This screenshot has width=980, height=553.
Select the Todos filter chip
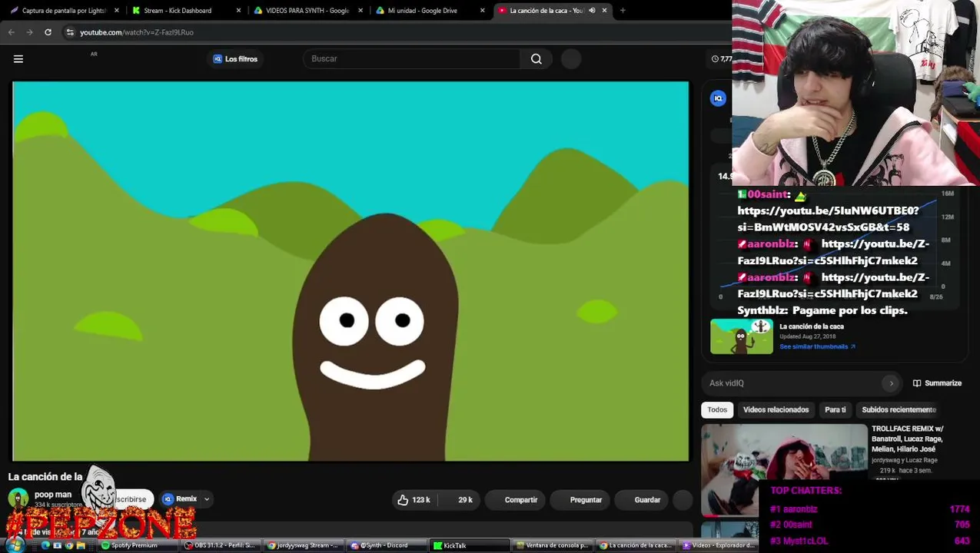click(717, 410)
